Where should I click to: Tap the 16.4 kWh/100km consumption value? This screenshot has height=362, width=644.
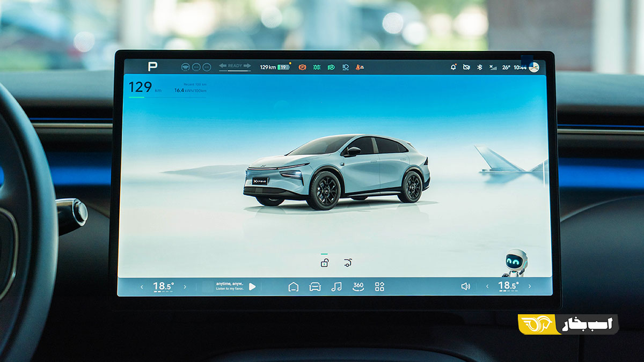[190, 91]
